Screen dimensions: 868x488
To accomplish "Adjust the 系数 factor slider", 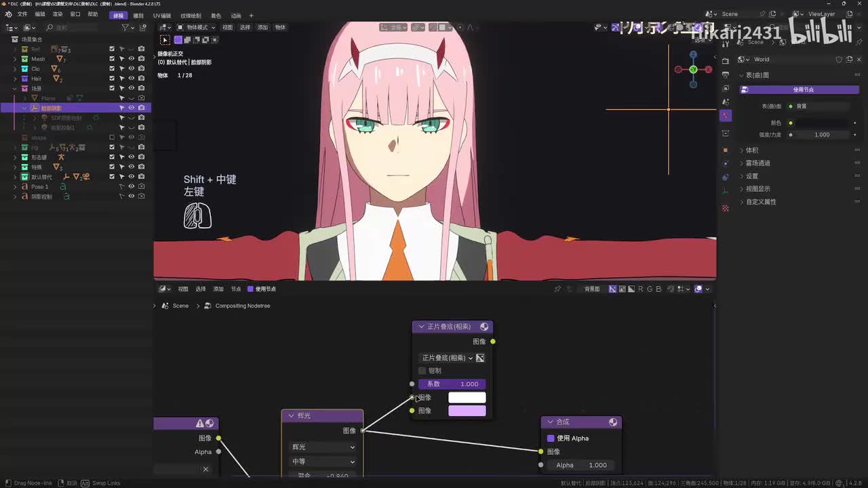I will 452,384.
